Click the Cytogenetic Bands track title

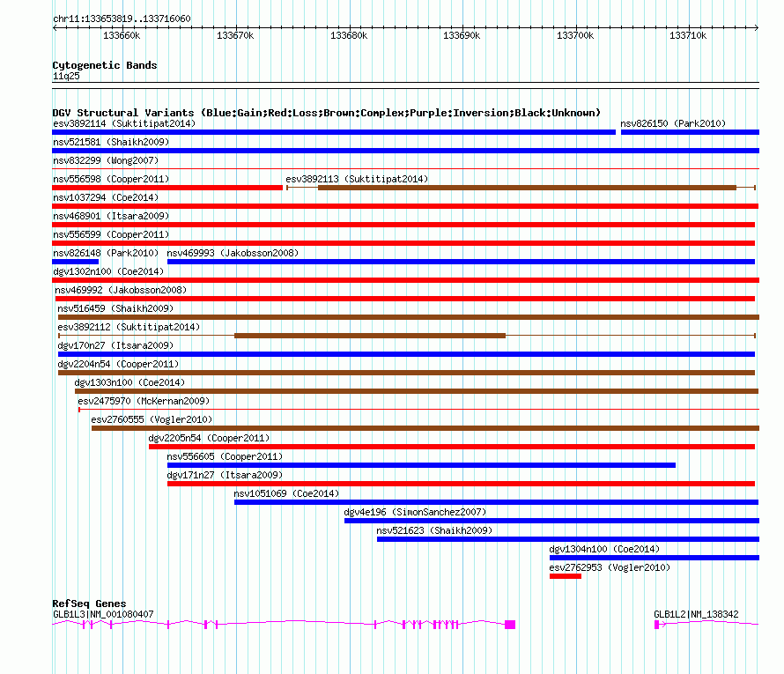click(105, 65)
